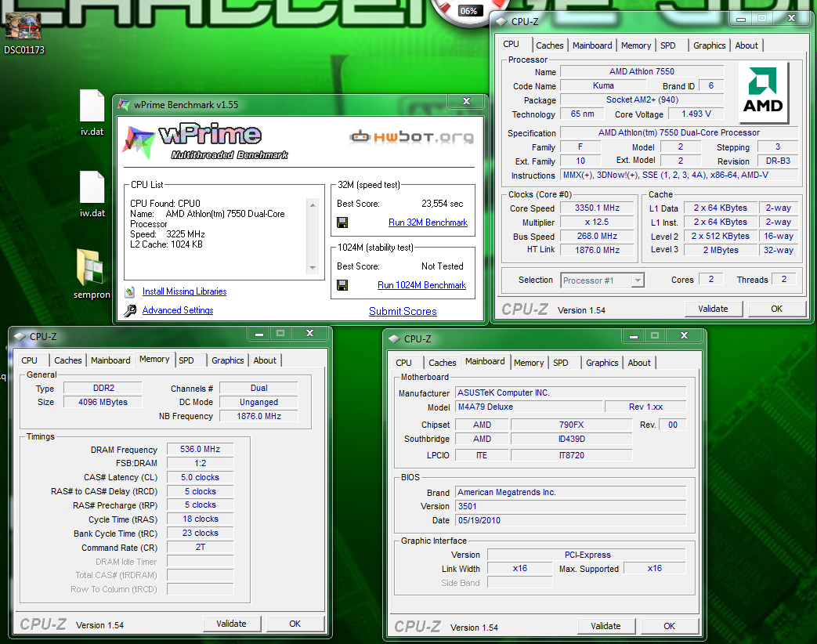This screenshot has width=817, height=644.
Task: Click Run 1024M Benchmark link
Action: [x=421, y=285]
